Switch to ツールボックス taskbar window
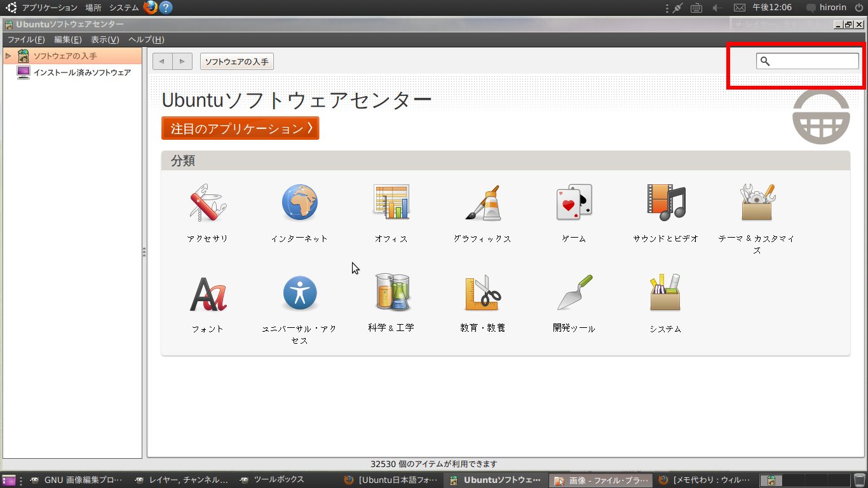The height and width of the screenshot is (488, 868). [x=286, y=480]
